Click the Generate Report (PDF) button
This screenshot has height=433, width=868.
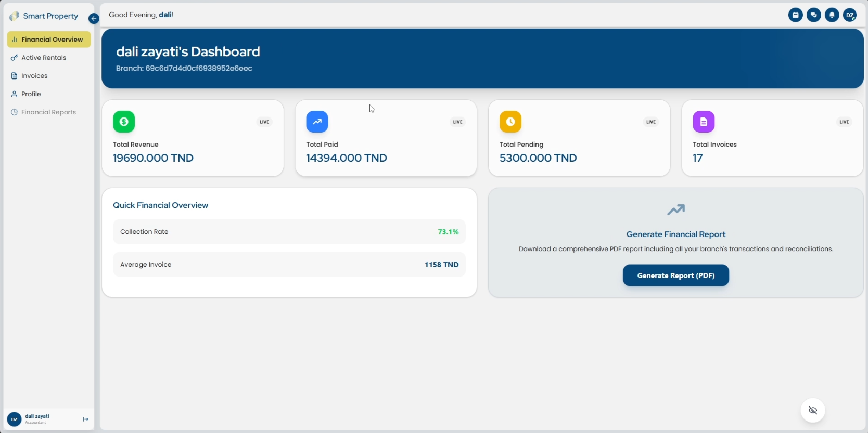[x=676, y=275]
